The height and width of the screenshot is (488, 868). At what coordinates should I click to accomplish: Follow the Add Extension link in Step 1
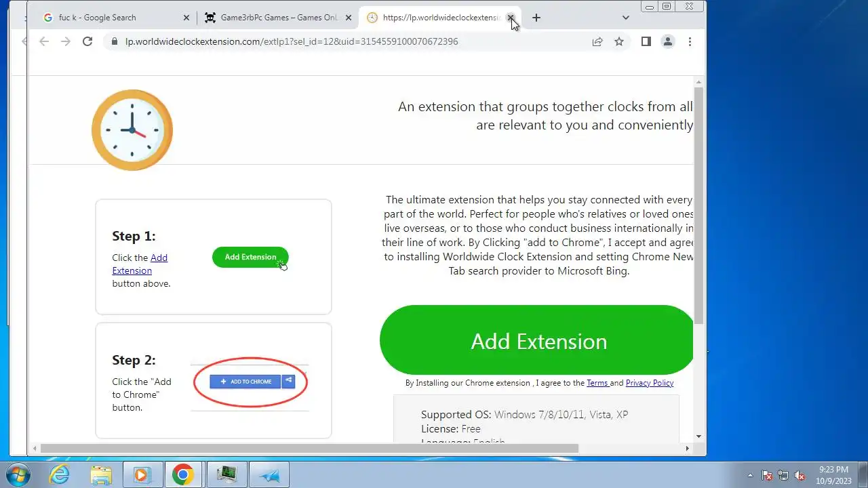click(140, 264)
